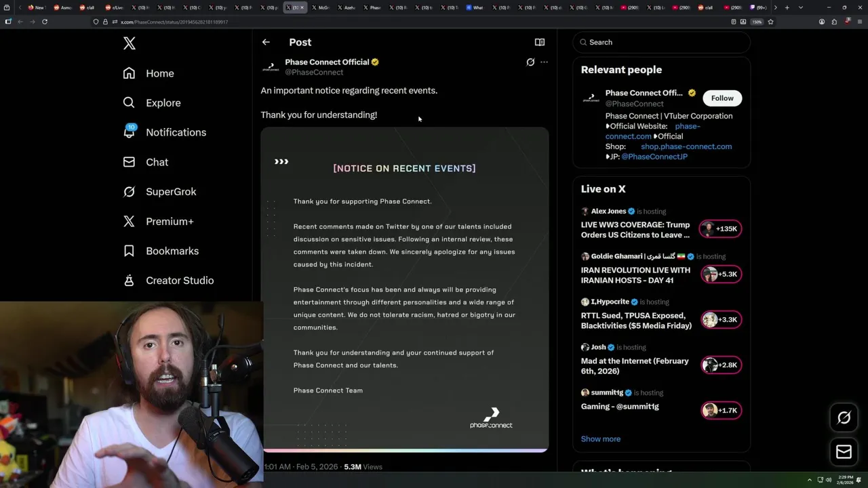This screenshot has width=868, height=488.
Task: Click Phase Connect Official's profile avatar
Action: point(271,67)
